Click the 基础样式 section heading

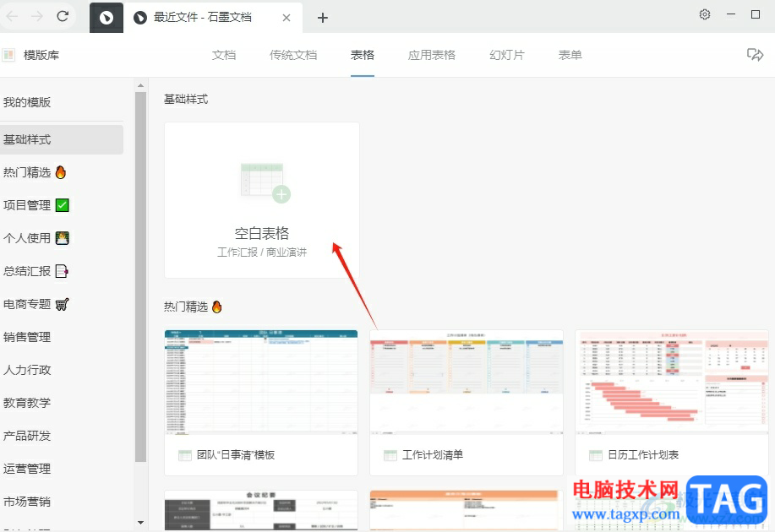pos(186,100)
